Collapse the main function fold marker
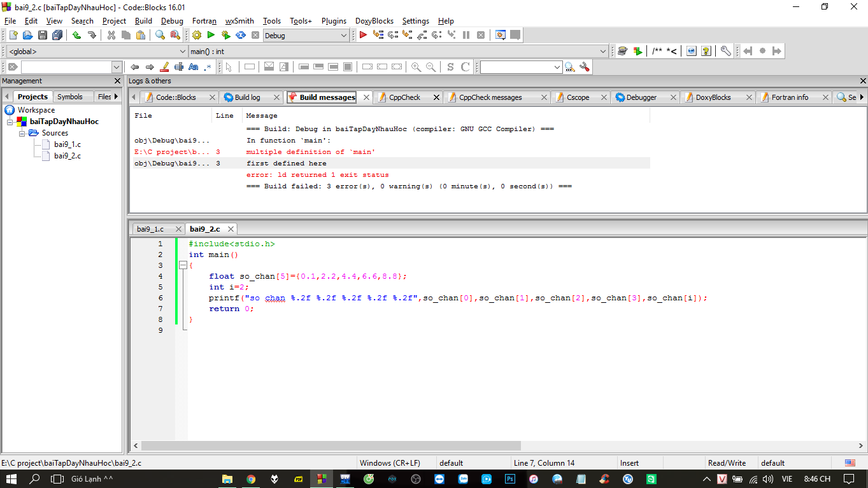This screenshot has height=488, width=868. tap(183, 265)
